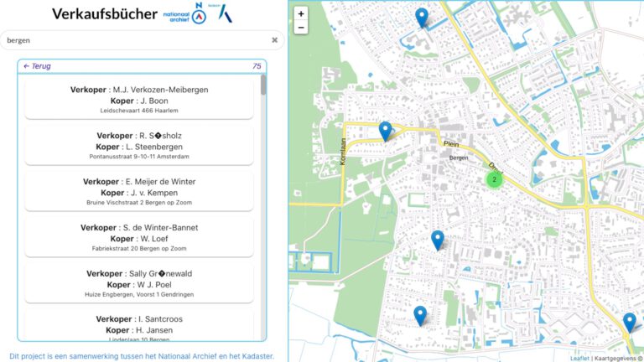Click the blue pin at the map's right edge

tap(629, 323)
